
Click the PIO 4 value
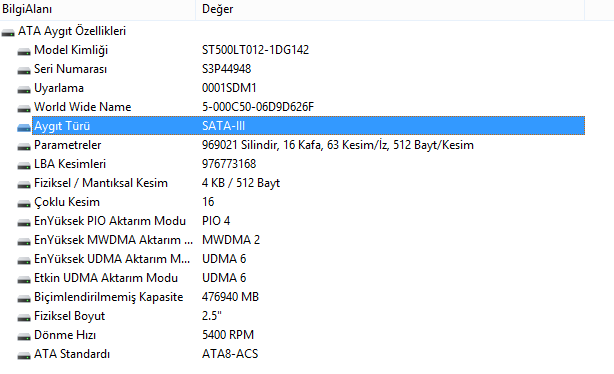216,221
